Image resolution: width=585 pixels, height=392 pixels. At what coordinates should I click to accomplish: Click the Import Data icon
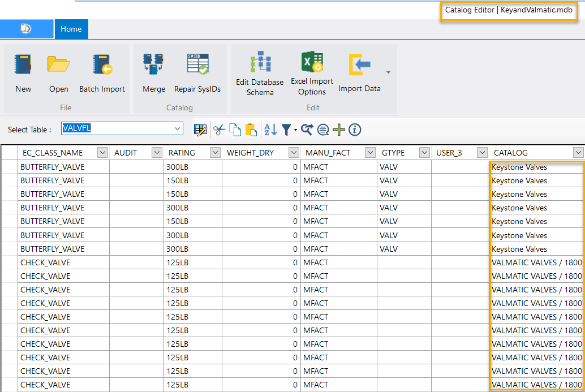[359, 66]
